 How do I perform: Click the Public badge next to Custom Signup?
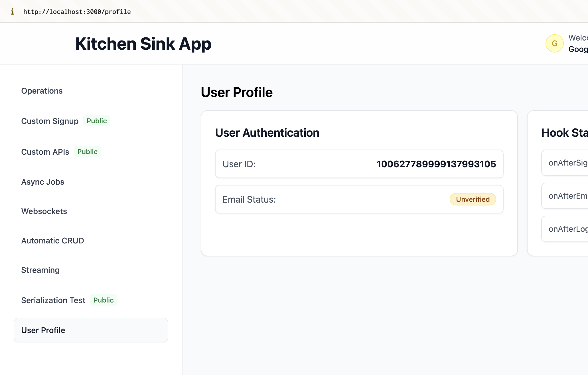click(97, 121)
